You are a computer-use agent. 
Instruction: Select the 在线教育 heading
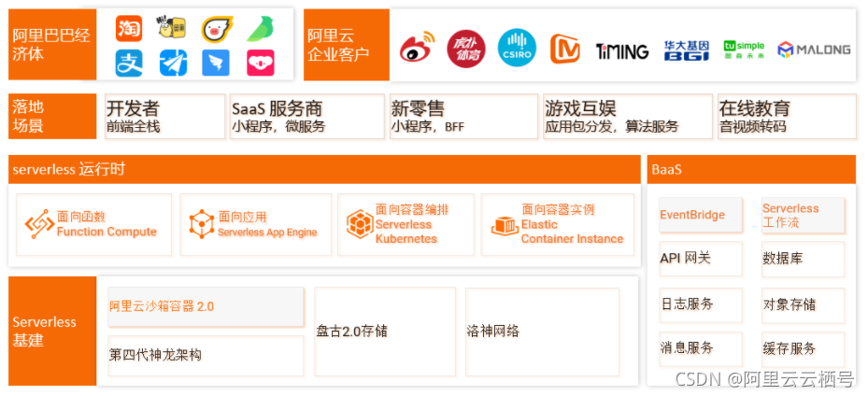point(755,108)
